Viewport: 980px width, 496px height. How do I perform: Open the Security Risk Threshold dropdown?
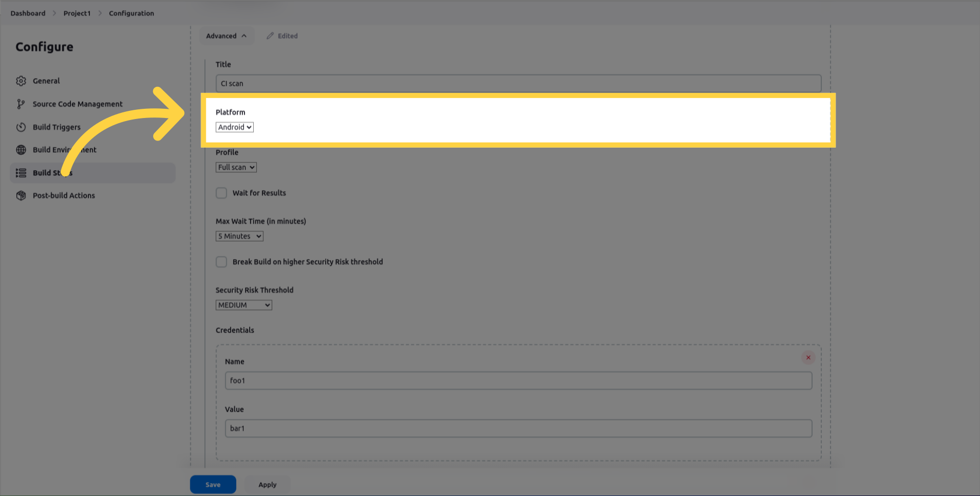tap(243, 305)
